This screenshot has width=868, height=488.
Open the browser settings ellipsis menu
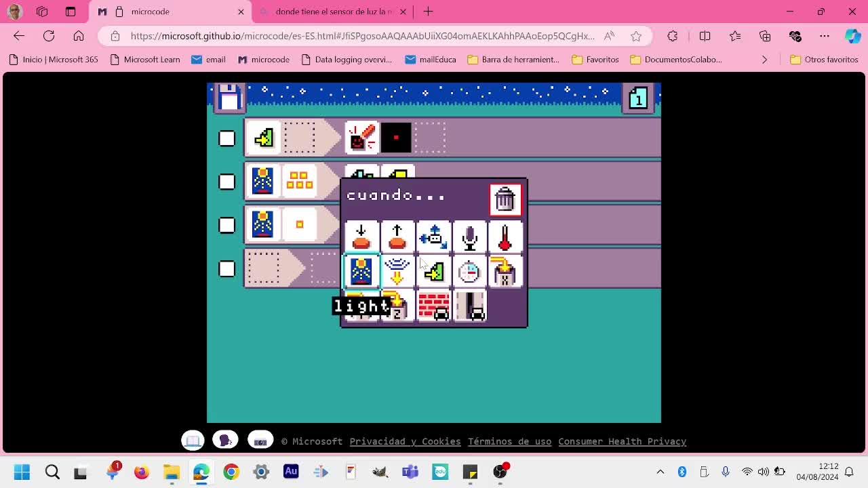(x=825, y=36)
